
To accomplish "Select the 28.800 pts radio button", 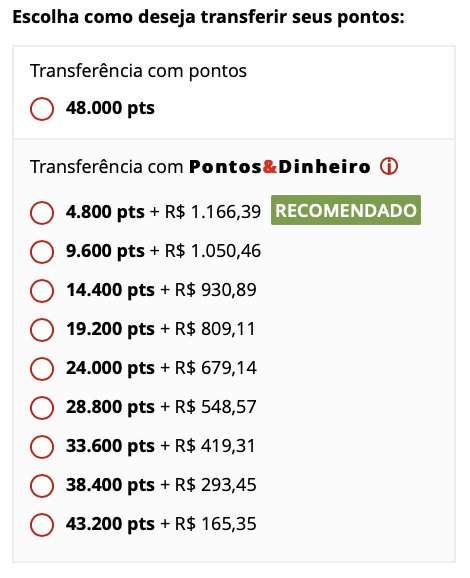I will coord(42,408).
